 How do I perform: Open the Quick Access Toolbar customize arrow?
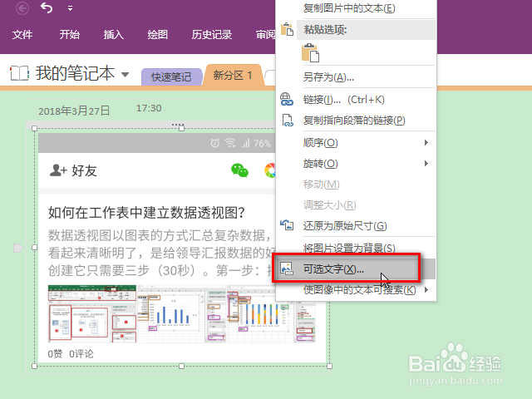pyautogui.click(x=70, y=8)
